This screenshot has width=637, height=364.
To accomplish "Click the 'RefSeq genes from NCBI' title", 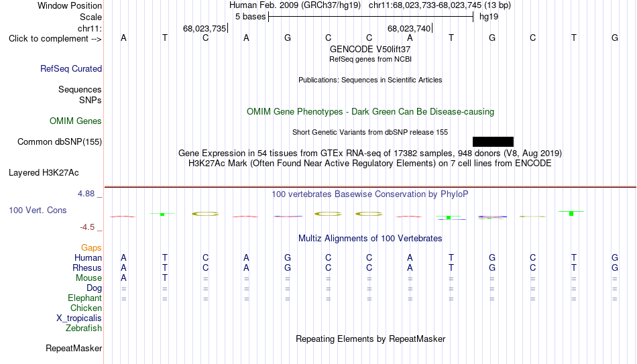I will 371,59.
